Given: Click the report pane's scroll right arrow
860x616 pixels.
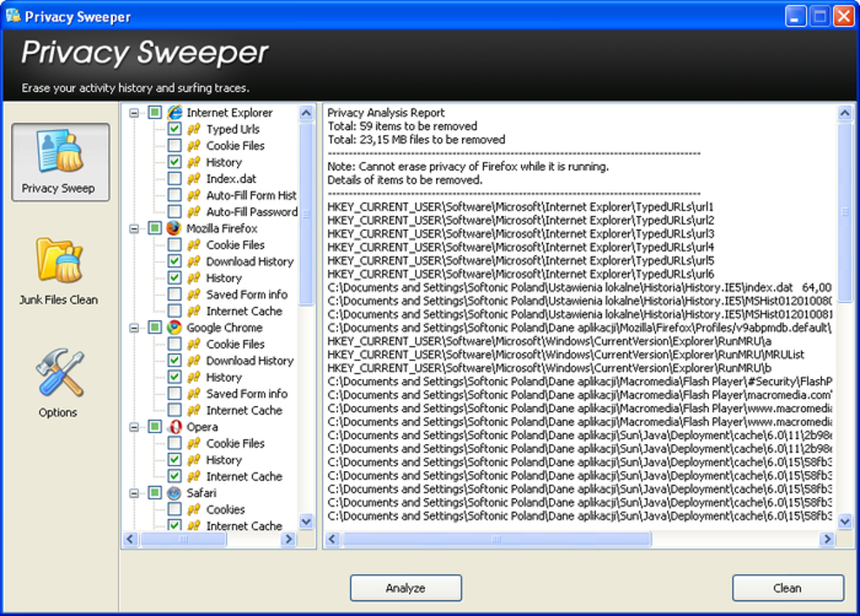Looking at the screenshot, I should [x=826, y=539].
